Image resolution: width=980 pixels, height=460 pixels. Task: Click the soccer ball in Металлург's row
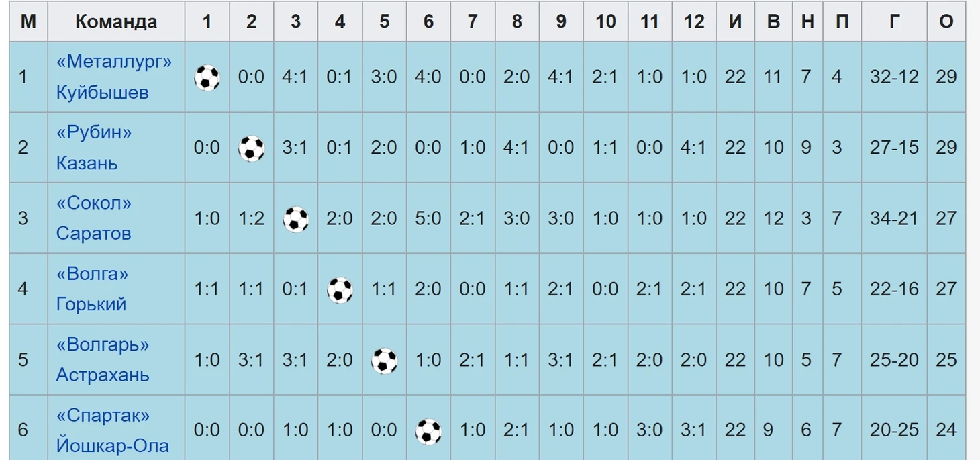pos(207,78)
